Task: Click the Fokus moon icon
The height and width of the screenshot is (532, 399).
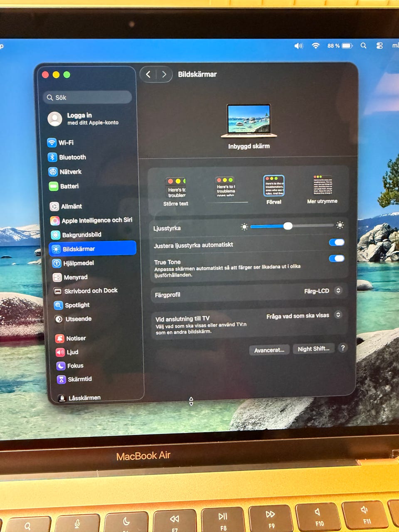Action: click(x=61, y=366)
